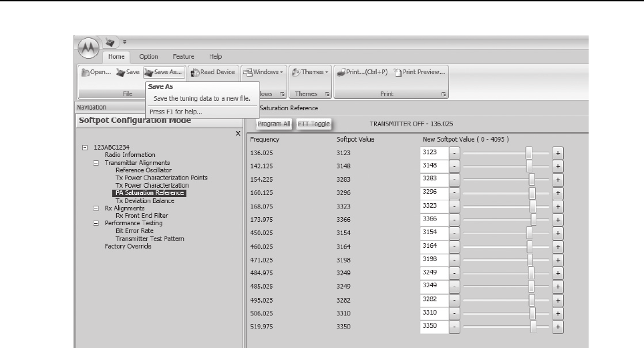The width and height of the screenshot is (644, 348).
Task: Click the 173.975 softpot slider handle
Action: tap(534, 220)
